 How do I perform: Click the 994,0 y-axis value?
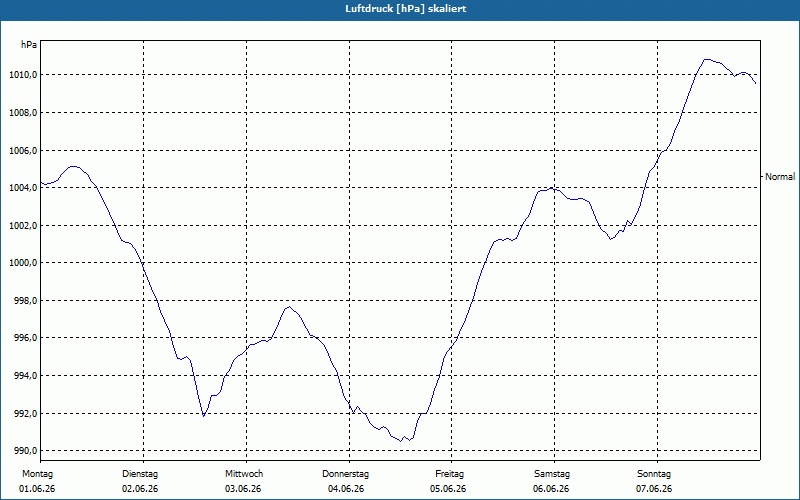(x=26, y=376)
